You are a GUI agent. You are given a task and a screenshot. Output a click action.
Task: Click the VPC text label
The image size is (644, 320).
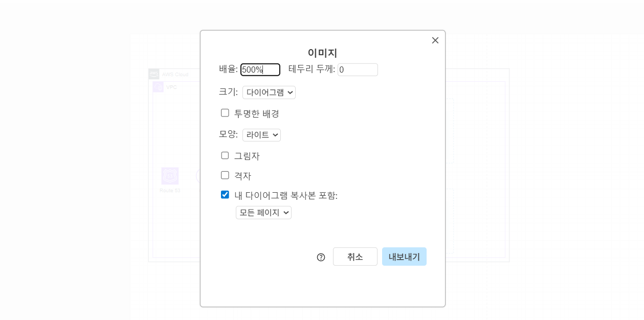(x=171, y=87)
